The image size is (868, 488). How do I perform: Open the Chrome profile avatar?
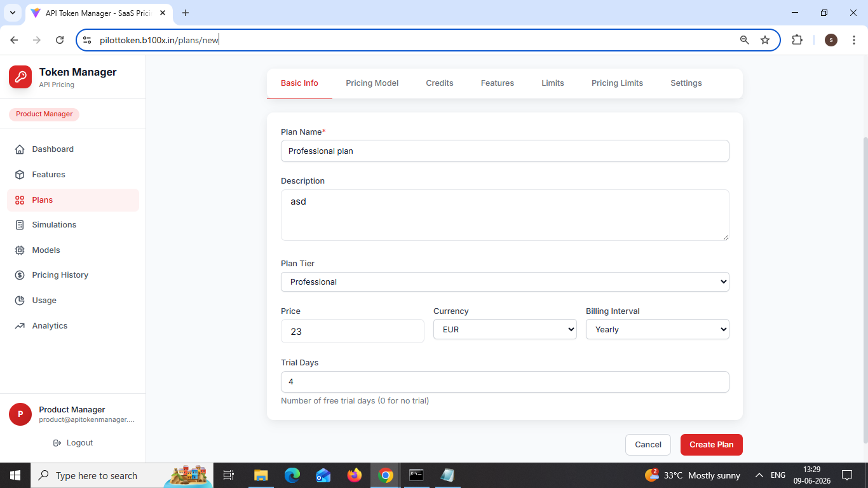(831, 40)
